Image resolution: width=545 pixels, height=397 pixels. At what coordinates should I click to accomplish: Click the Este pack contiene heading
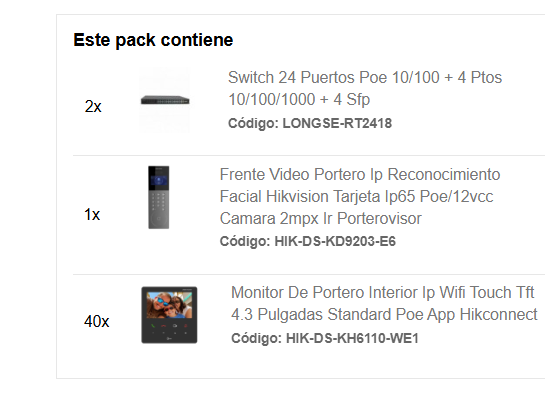click(153, 40)
